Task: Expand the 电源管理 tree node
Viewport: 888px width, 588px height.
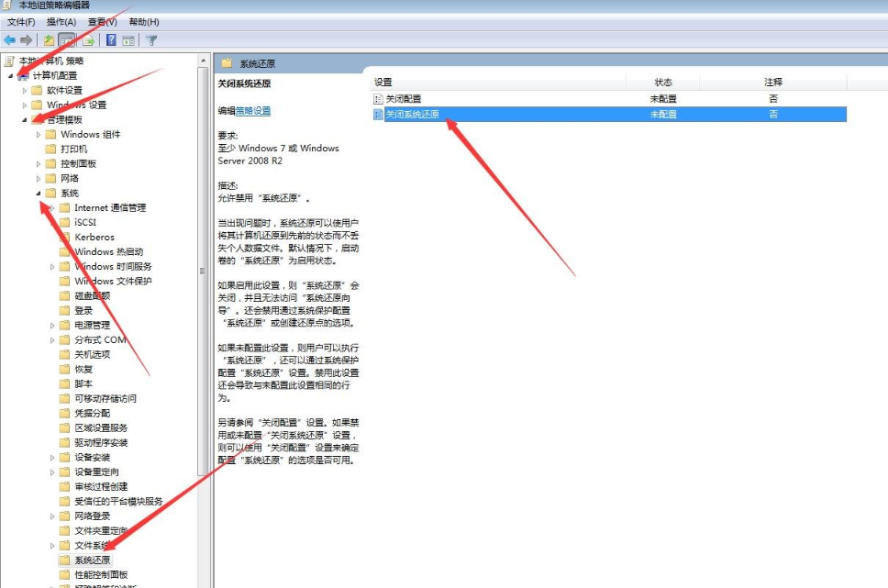Action: (x=52, y=325)
